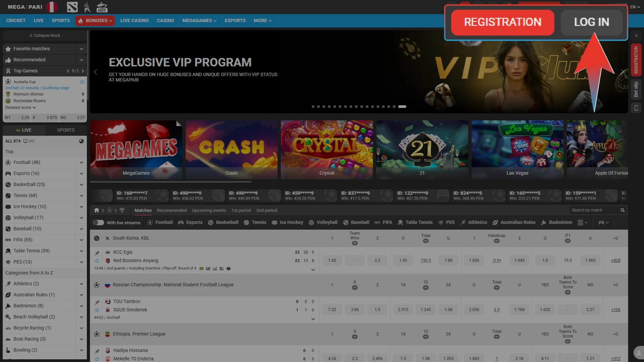The image size is (644, 362).
Task: Click the globe icon beside ALL 874
Action: click(81, 141)
